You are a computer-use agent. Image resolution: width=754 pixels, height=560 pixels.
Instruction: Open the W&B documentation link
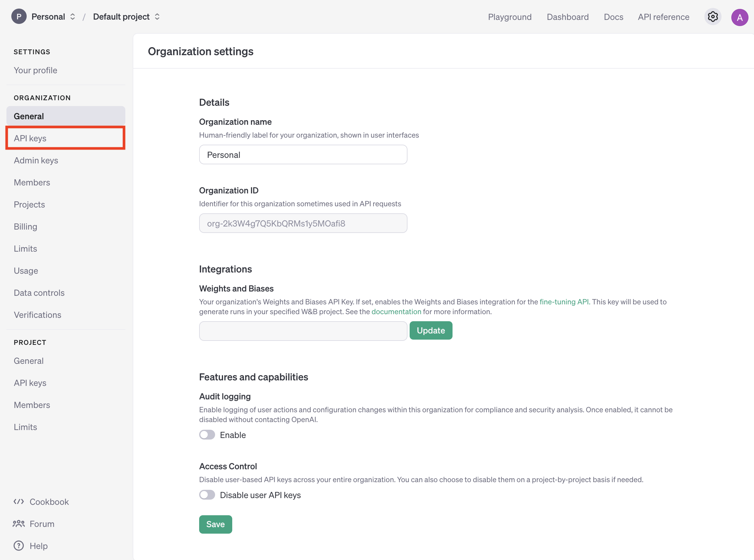click(396, 311)
